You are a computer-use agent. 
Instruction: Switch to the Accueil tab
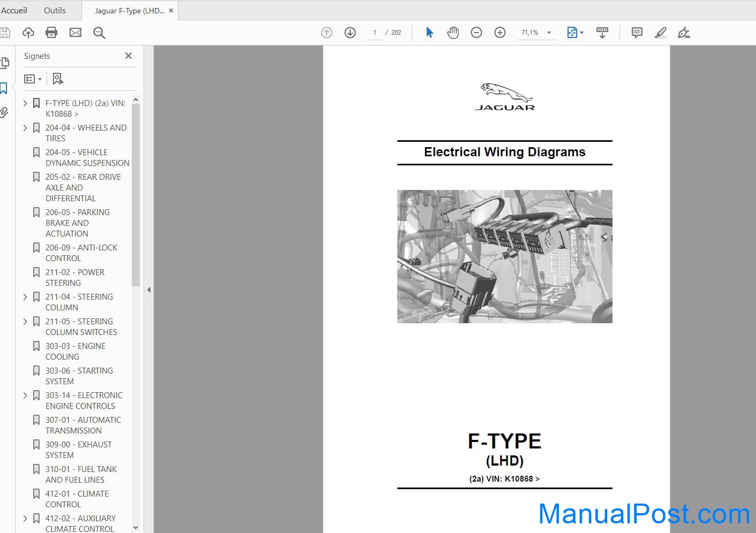tap(14, 10)
